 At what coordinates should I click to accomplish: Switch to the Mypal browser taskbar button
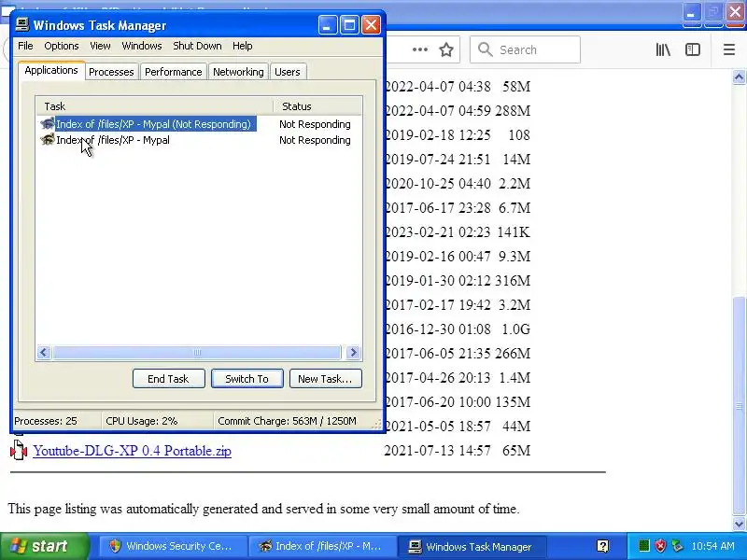point(322,546)
